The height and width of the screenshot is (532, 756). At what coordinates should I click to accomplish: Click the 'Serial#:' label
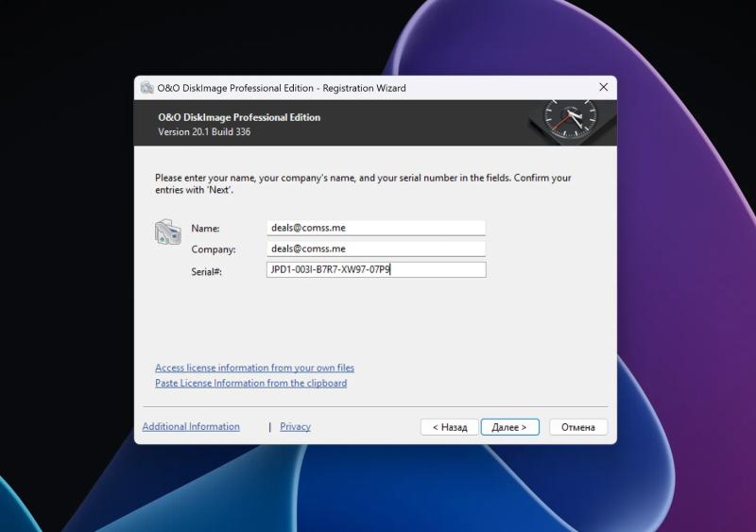[206, 272]
